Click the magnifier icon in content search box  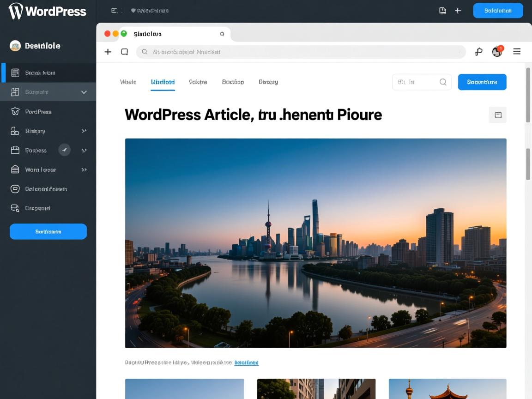tap(443, 82)
